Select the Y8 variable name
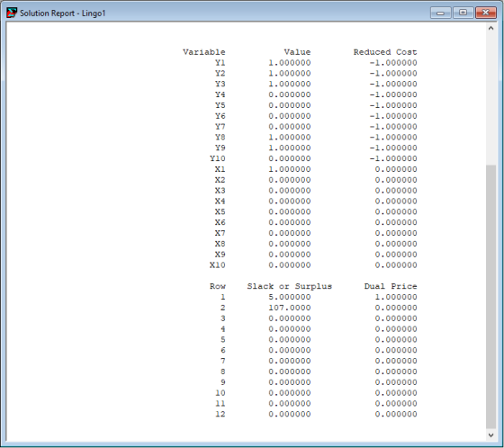504x448 pixels. 220,138
